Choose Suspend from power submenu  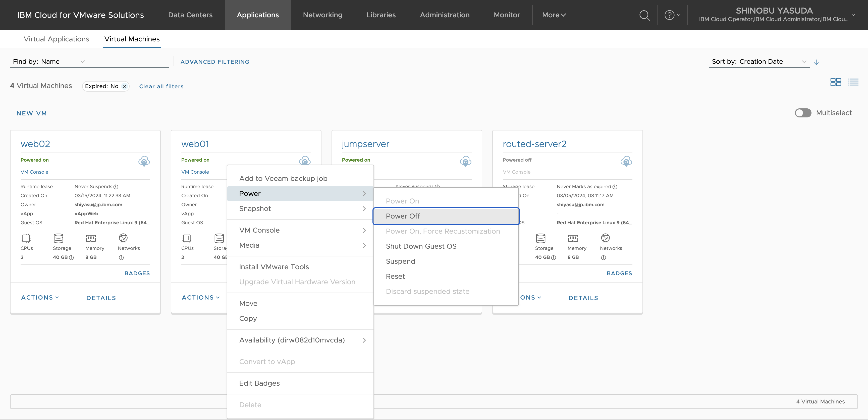click(446, 261)
